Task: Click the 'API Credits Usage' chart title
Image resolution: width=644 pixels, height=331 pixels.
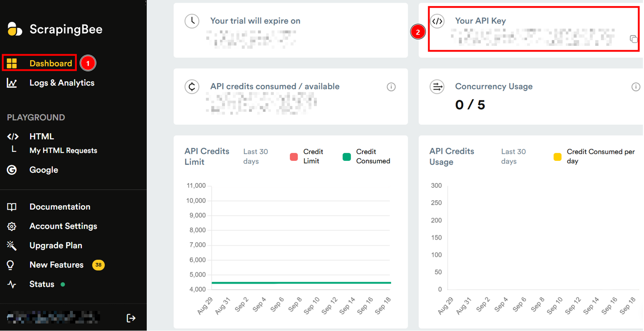Action: click(x=452, y=156)
